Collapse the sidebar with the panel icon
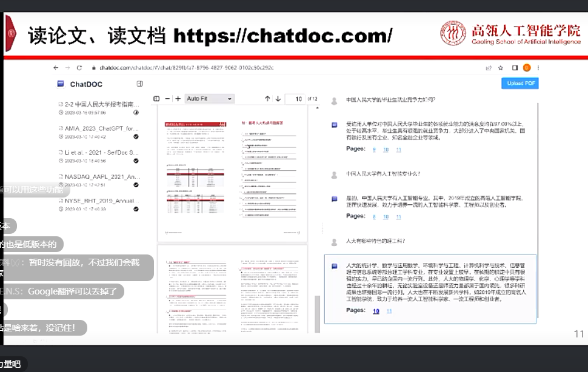Image resolution: width=588 pixels, height=372 pixels. tap(139, 84)
